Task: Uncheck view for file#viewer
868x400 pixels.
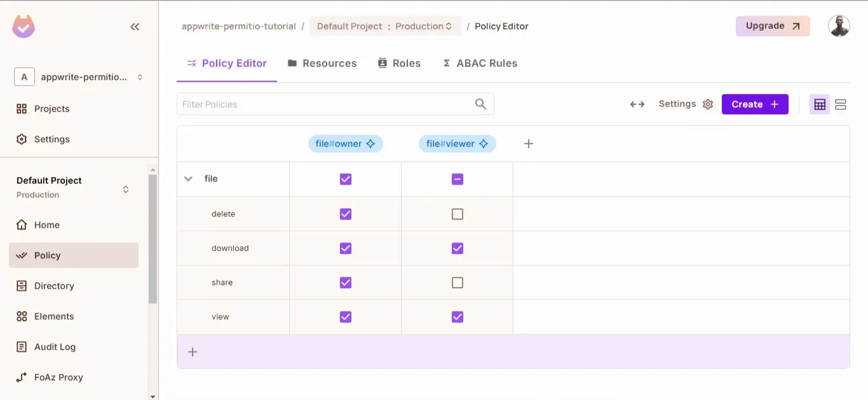Action: point(458,317)
